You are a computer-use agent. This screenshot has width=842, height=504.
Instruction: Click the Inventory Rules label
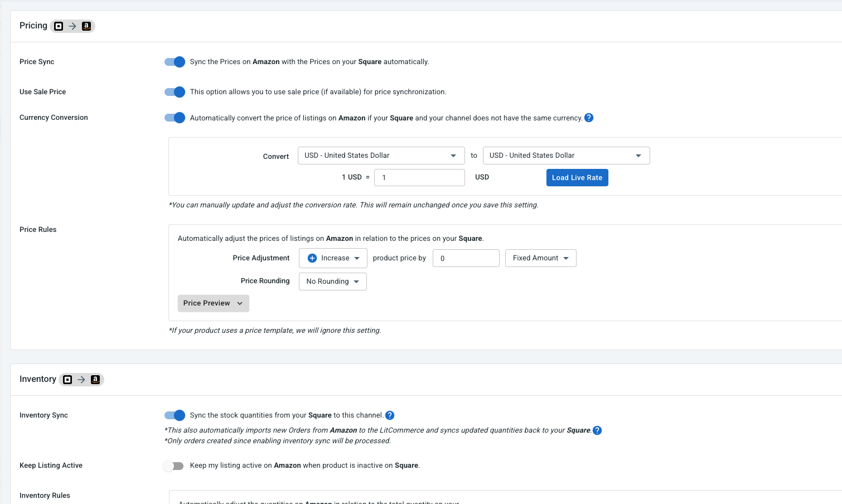tap(45, 496)
